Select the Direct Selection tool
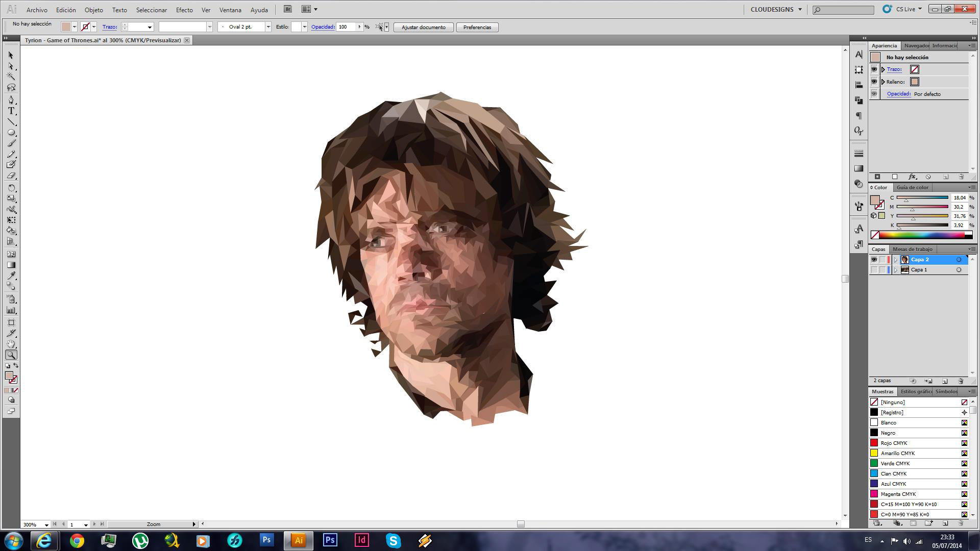This screenshot has height=551, width=980. 11,66
